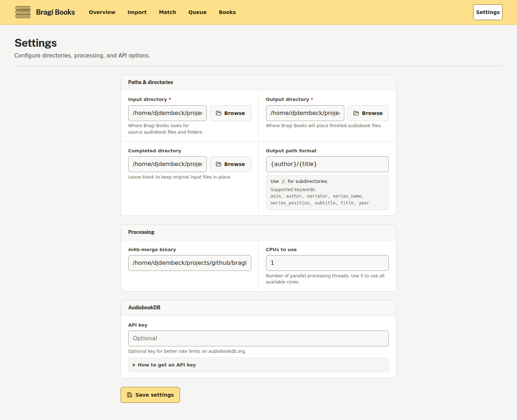Open the Overview page

point(102,12)
